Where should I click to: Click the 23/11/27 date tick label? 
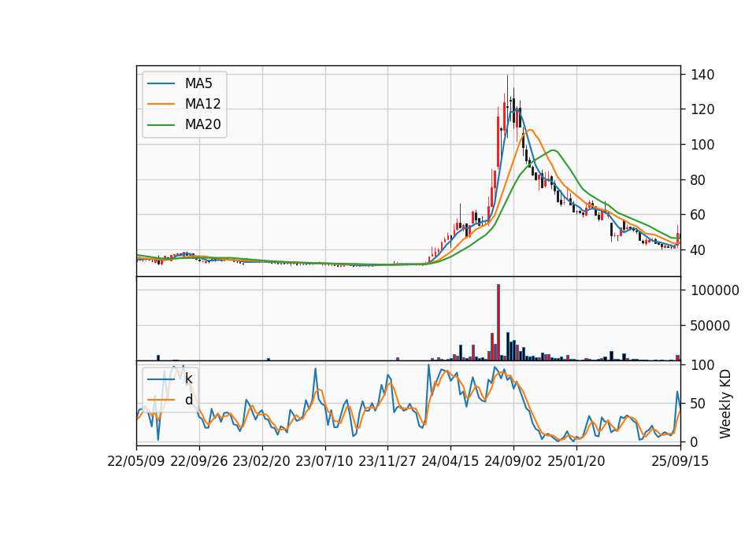pyautogui.click(x=387, y=461)
